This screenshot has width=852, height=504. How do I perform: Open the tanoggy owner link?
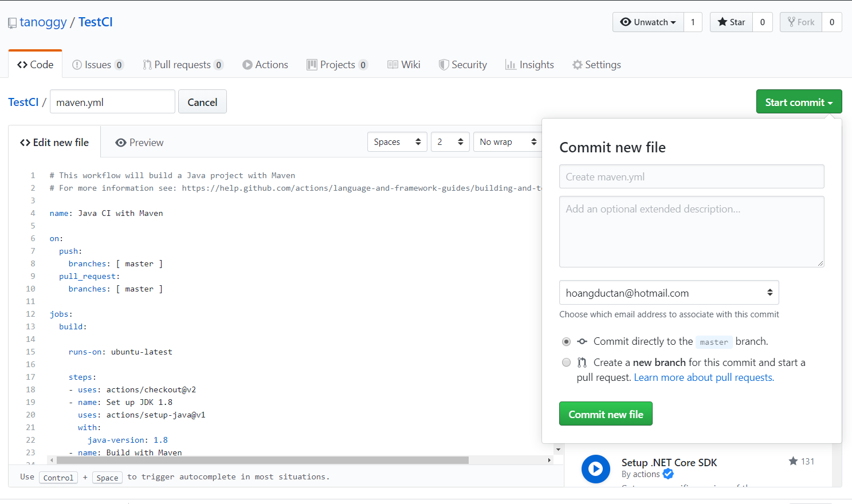pos(43,22)
